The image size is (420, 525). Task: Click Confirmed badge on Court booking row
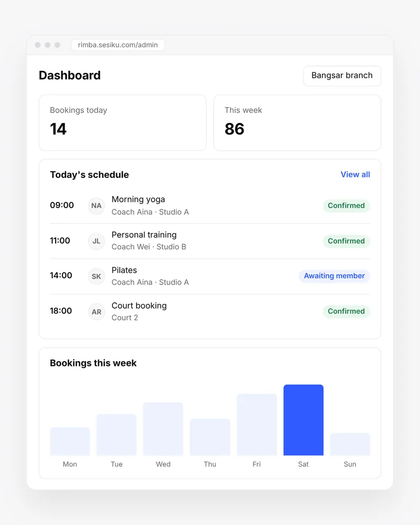[x=346, y=311]
